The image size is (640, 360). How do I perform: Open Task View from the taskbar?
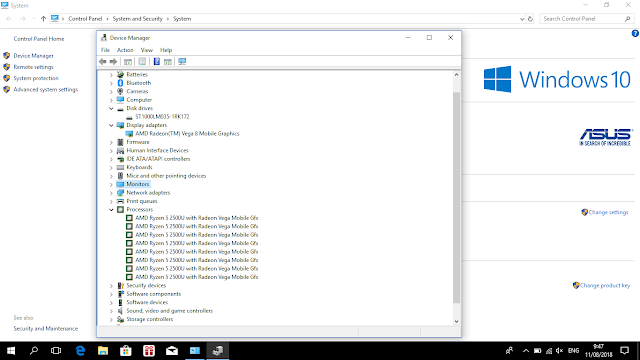56,351
